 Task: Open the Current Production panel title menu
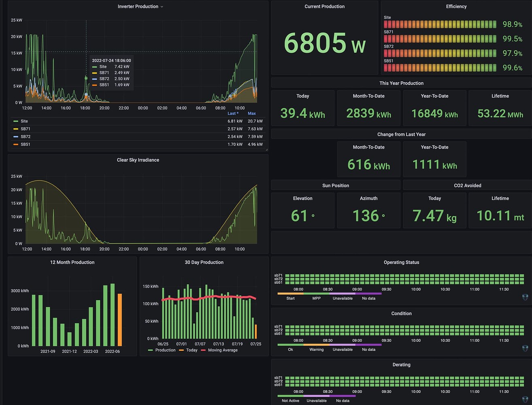pyautogui.click(x=325, y=6)
